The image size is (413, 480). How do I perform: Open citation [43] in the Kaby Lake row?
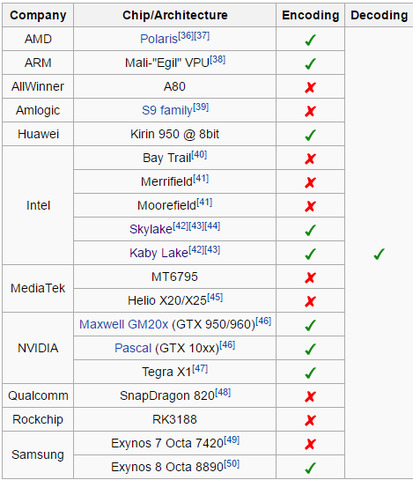click(x=212, y=250)
